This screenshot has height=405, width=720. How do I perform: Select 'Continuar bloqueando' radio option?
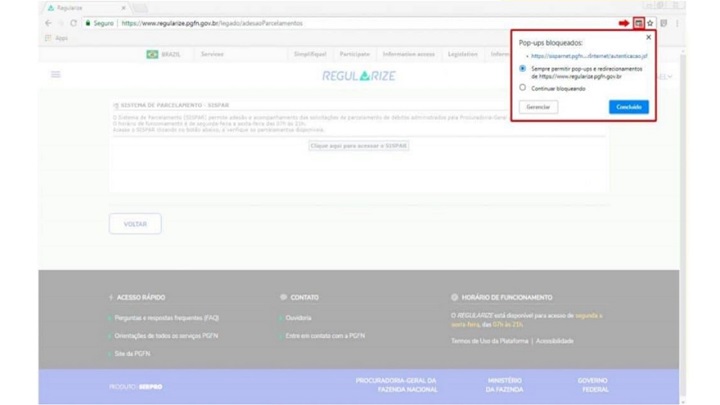point(522,88)
